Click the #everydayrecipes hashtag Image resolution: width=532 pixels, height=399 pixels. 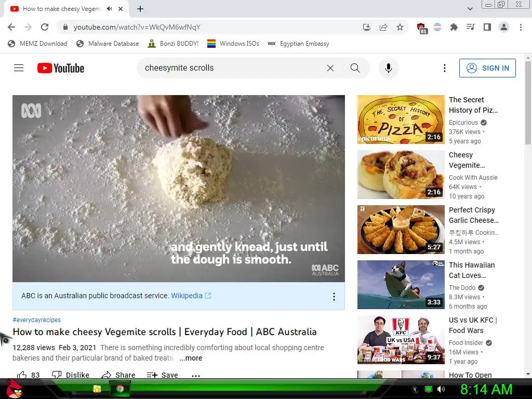pos(37,320)
